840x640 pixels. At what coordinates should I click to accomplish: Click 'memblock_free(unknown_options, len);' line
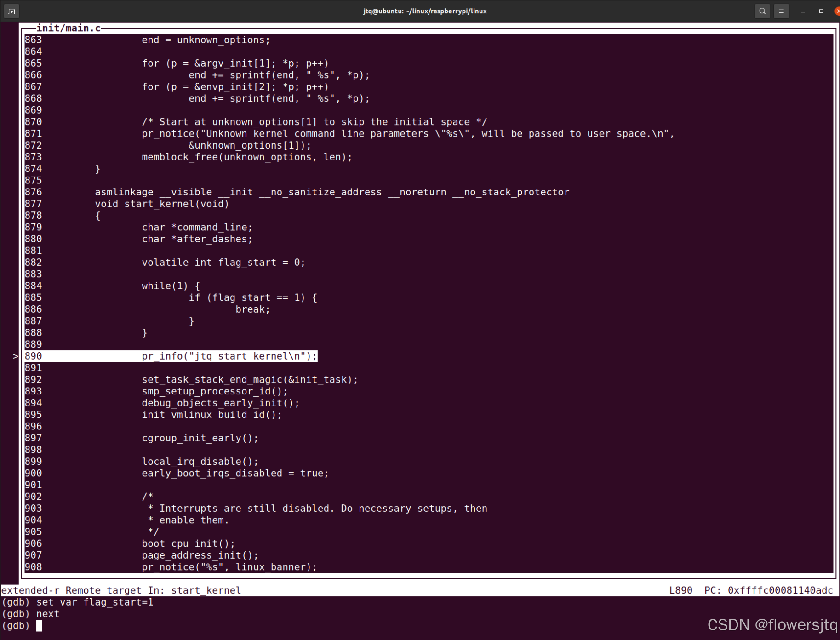pos(247,157)
